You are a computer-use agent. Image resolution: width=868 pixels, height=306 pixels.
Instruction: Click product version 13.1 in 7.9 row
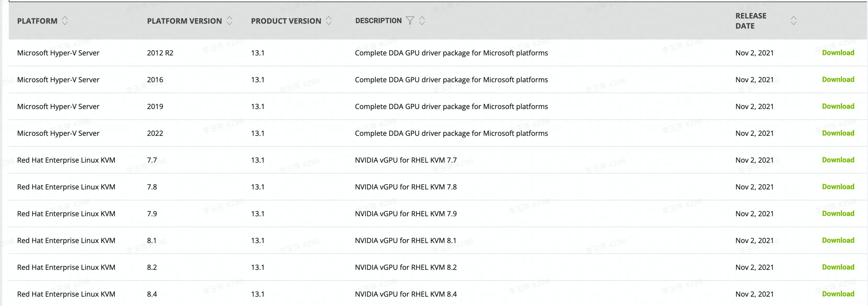coord(258,214)
